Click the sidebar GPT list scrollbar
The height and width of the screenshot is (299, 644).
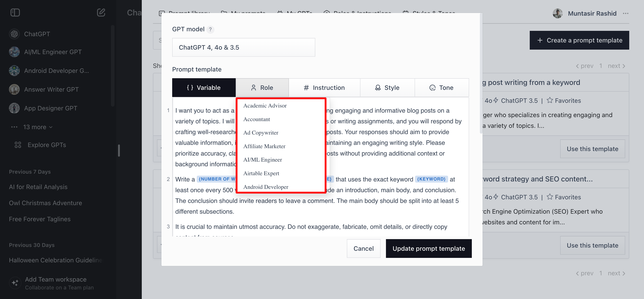click(113, 66)
